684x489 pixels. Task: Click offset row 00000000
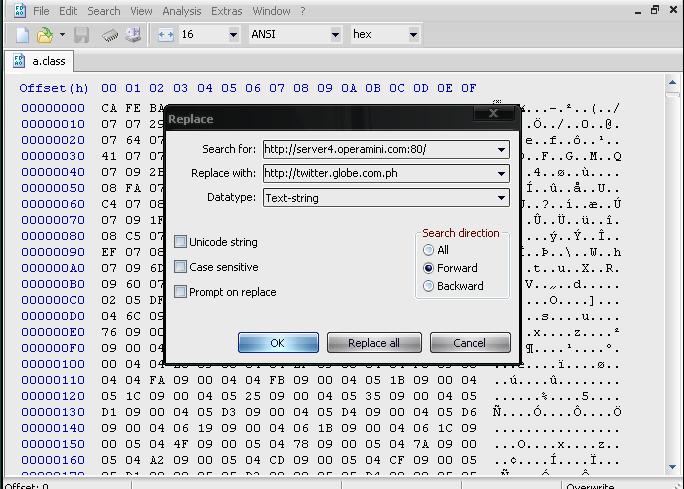[x=53, y=108]
